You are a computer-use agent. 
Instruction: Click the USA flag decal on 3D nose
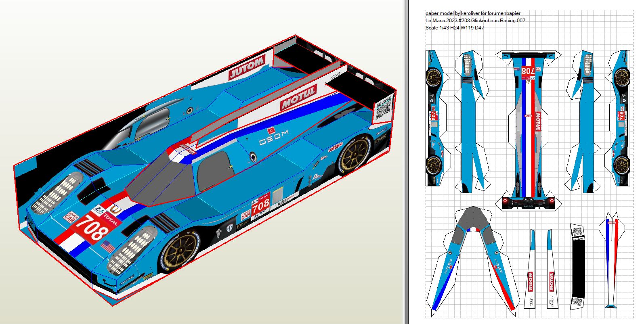(108, 246)
